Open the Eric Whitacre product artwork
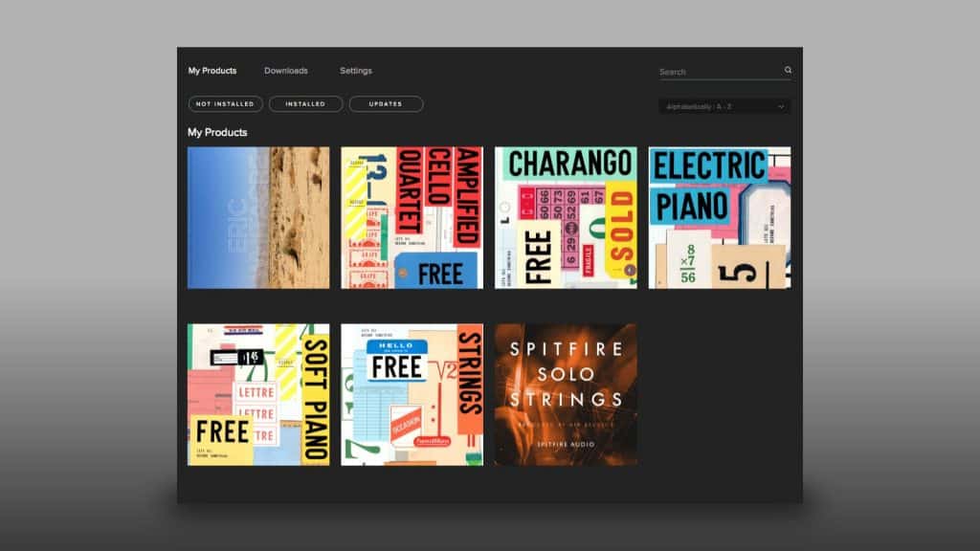980x551 pixels. coord(256,217)
